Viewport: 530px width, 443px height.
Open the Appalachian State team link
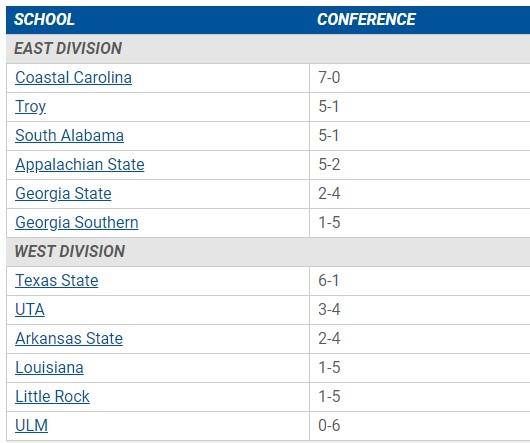(80, 165)
